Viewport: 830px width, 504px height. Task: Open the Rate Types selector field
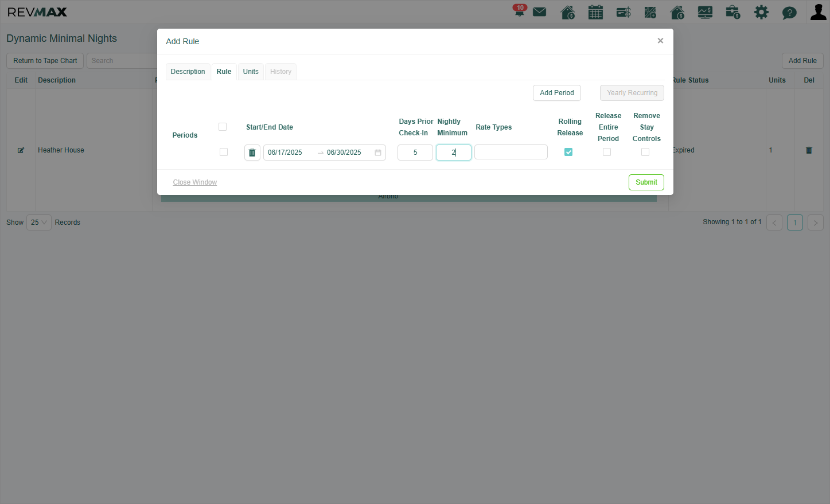(x=511, y=152)
